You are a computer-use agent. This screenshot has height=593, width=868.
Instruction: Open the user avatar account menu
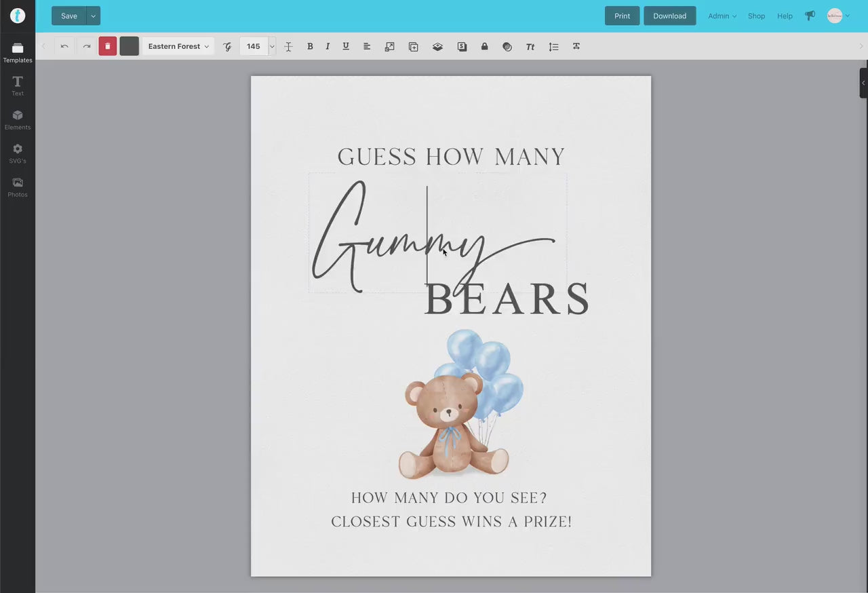coord(838,16)
